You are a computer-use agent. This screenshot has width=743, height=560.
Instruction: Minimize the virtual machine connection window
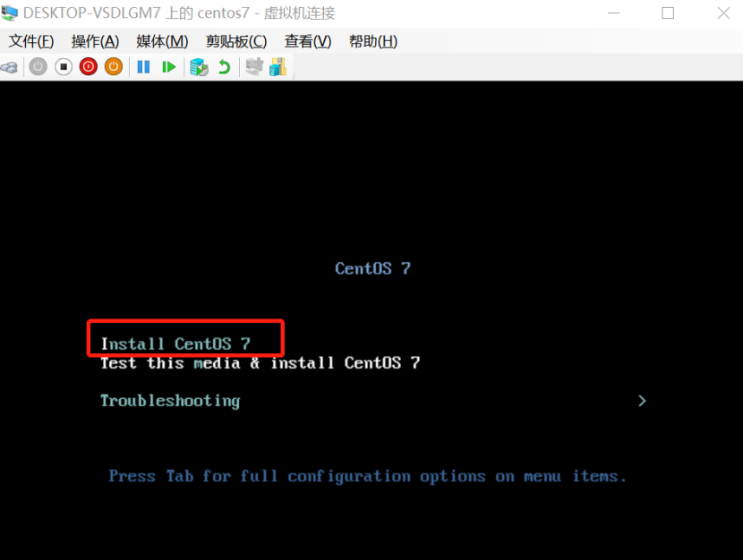(x=613, y=13)
